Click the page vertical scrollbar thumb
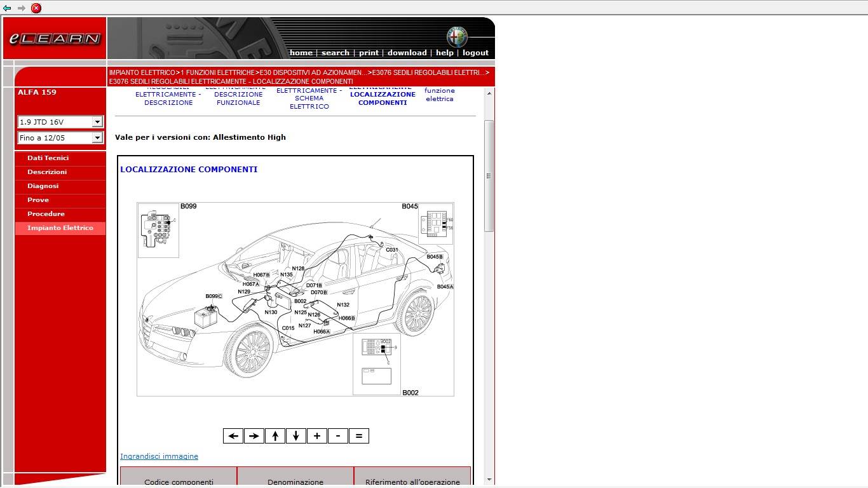The height and width of the screenshot is (488, 868). [489, 175]
